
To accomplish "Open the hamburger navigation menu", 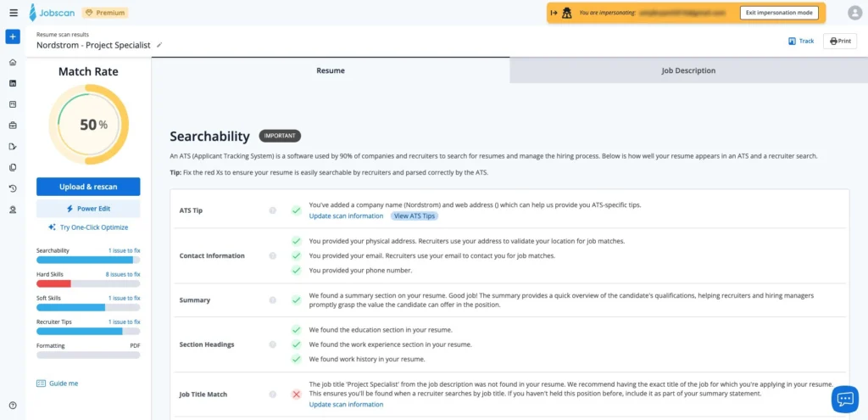I will coord(14,13).
